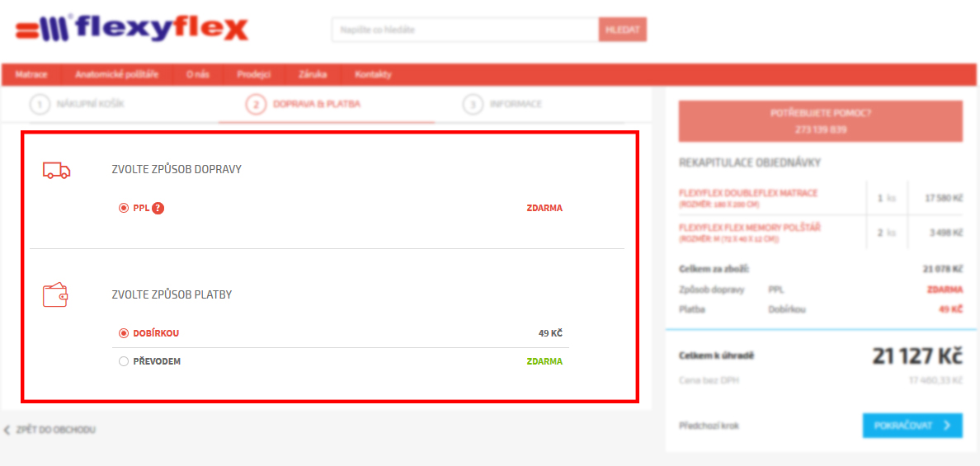The height and width of the screenshot is (466, 980).
Task: Select Převodem payment radio button
Action: [x=124, y=361]
